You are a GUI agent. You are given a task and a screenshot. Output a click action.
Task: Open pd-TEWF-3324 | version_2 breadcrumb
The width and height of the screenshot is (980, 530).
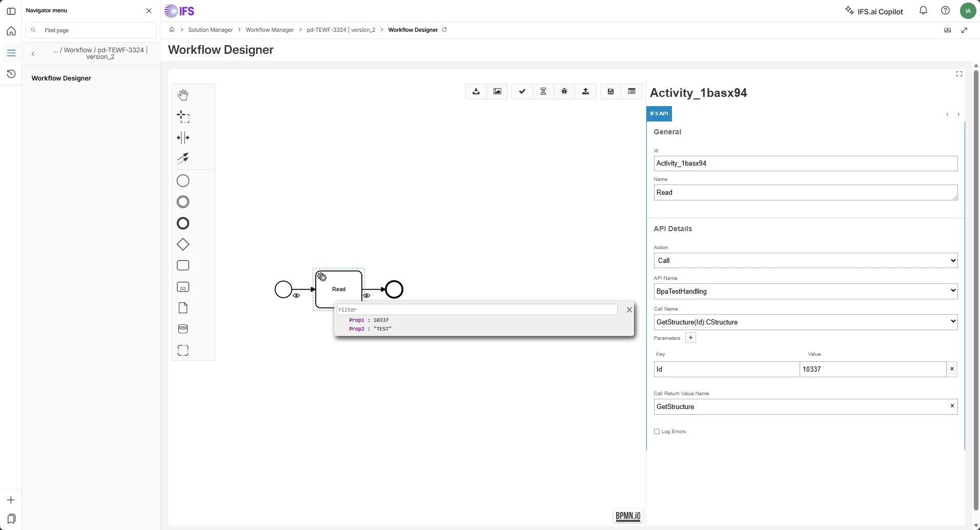tap(341, 30)
